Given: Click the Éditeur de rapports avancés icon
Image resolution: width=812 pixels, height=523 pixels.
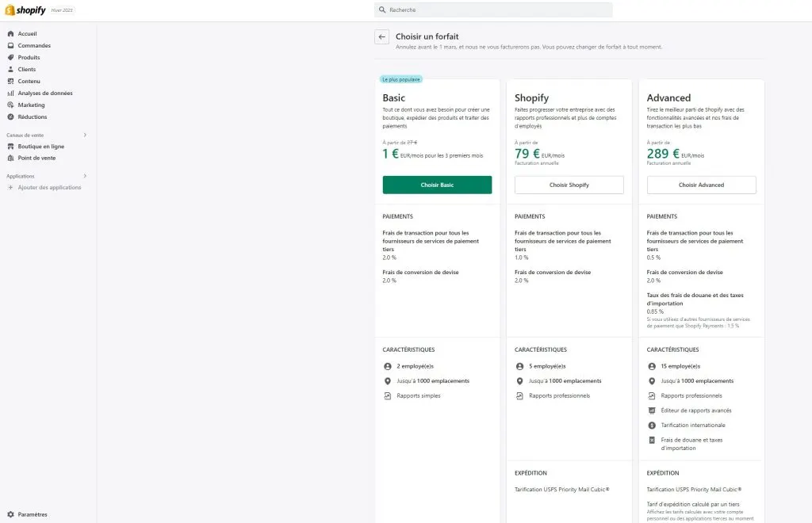Looking at the screenshot, I should point(652,410).
